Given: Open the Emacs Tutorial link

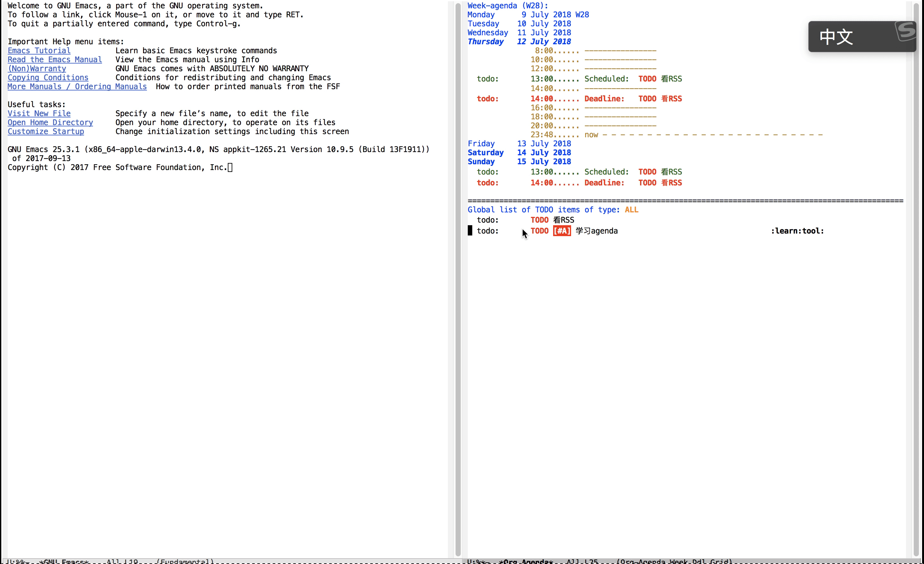Looking at the screenshot, I should click(39, 51).
